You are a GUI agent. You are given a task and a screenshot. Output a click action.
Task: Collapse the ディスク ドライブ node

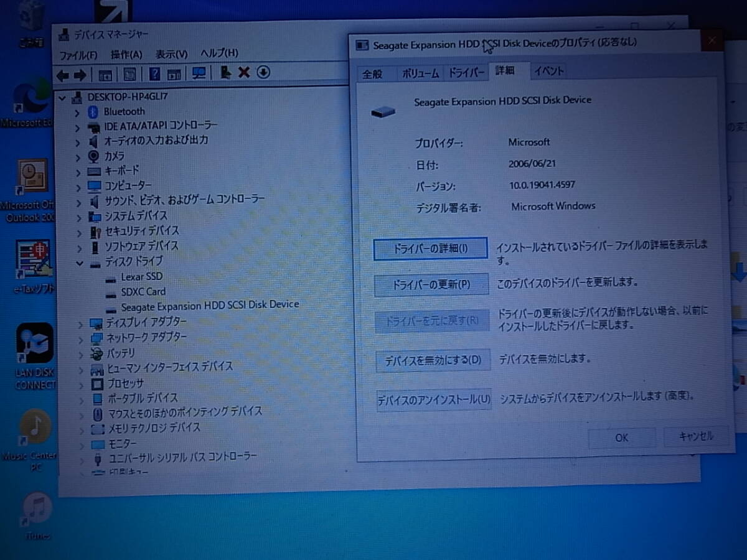point(79,263)
